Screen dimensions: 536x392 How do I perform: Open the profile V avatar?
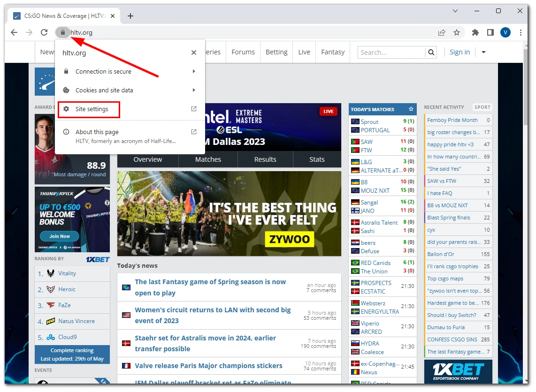[505, 32]
